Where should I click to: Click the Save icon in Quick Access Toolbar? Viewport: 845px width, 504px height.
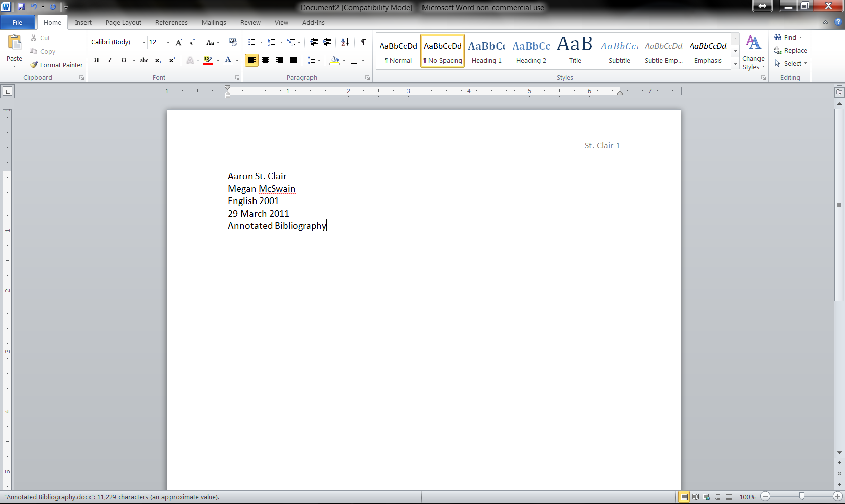point(21,7)
